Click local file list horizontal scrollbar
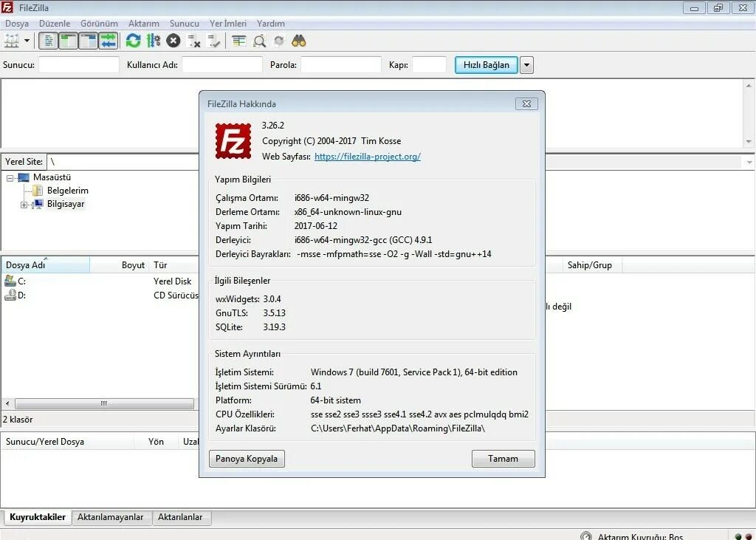This screenshot has height=540, width=756. point(104,403)
